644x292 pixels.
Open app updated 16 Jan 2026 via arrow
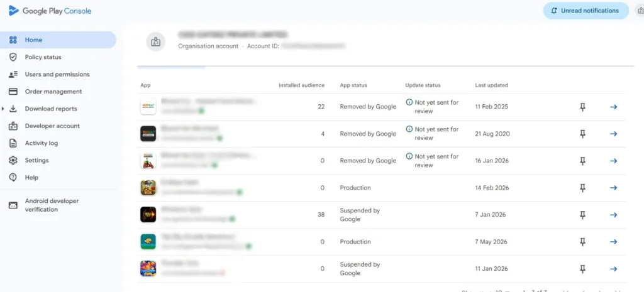(614, 161)
